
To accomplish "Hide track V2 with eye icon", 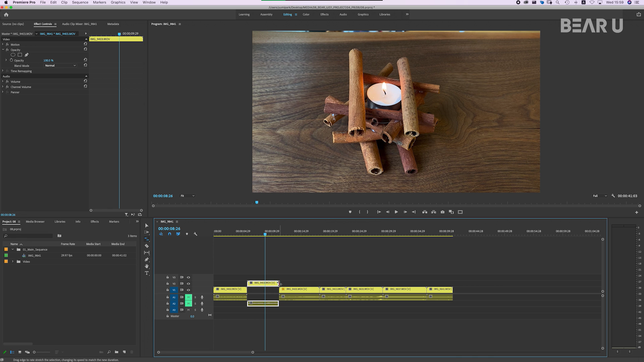I will tap(189, 284).
